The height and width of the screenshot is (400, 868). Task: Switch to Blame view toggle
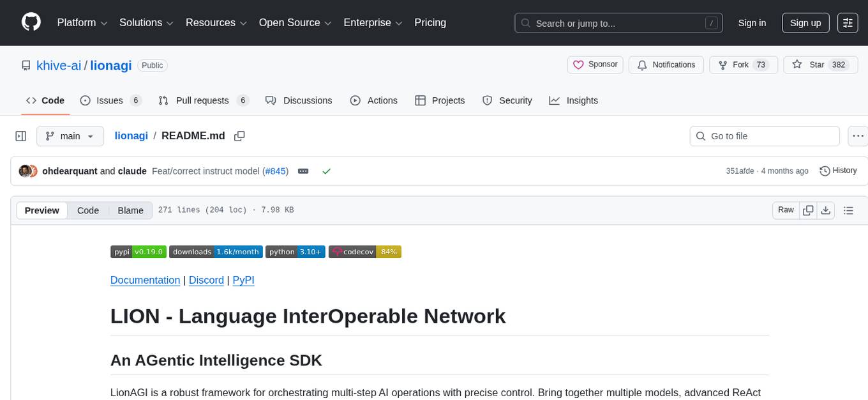pyautogui.click(x=130, y=210)
